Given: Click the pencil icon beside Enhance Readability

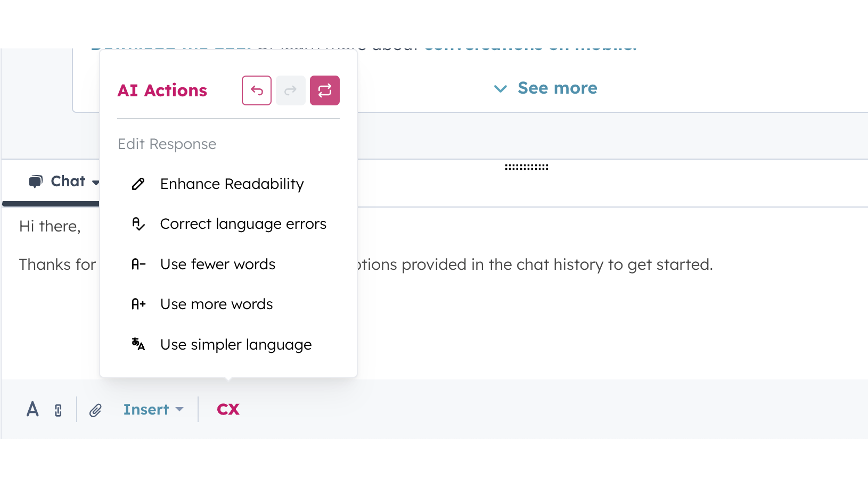Looking at the screenshot, I should click(x=138, y=184).
